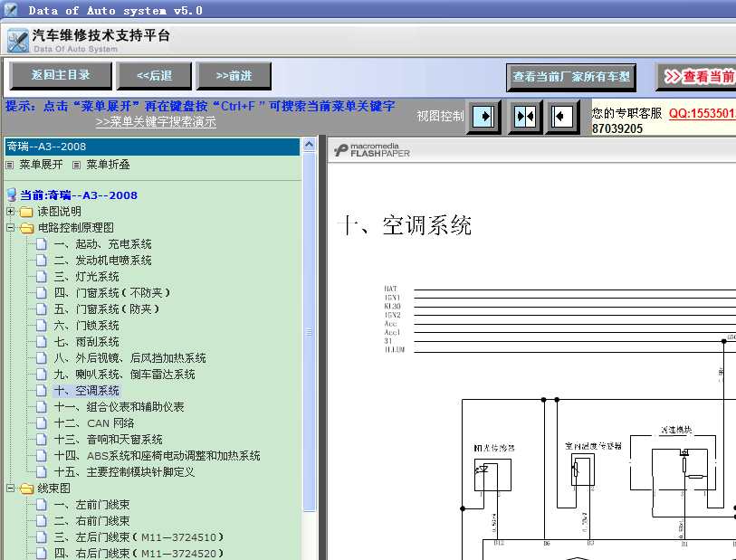Click the Macromedia FlashPaper logo

[372, 150]
